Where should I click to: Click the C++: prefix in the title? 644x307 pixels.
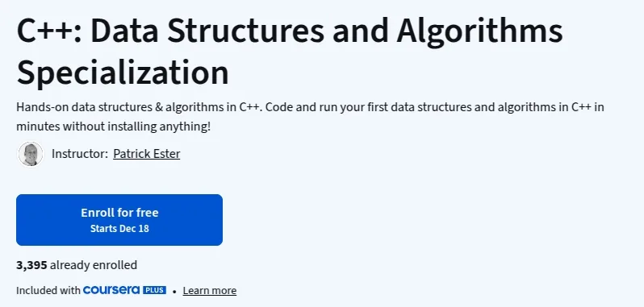pyautogui.click(x=49, y=31)
